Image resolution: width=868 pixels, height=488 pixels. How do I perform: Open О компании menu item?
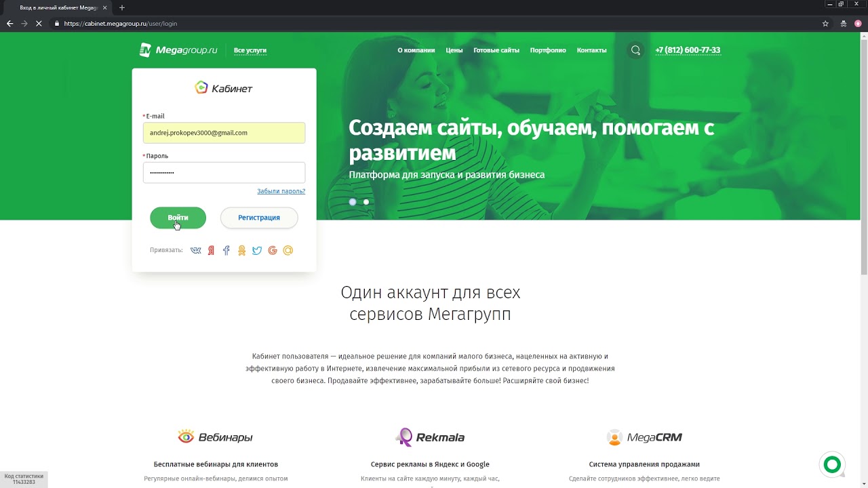(x=416, y=50)
